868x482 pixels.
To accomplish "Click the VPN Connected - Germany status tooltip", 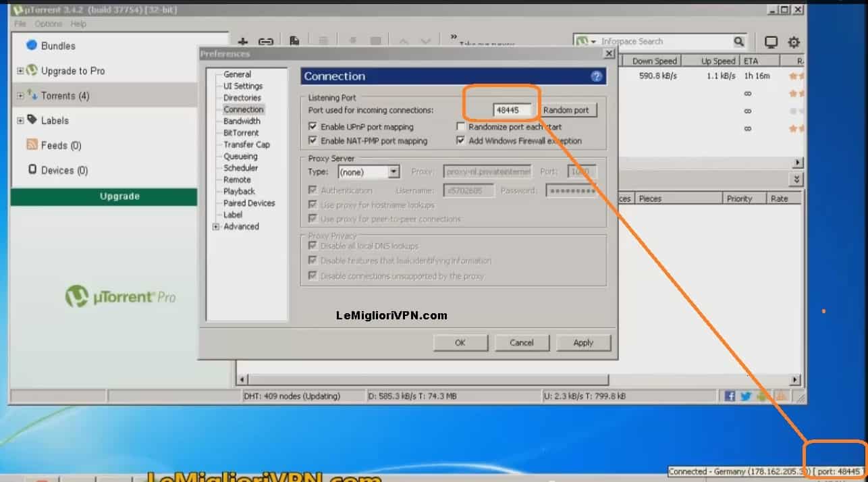I will (x=767, y=471).
